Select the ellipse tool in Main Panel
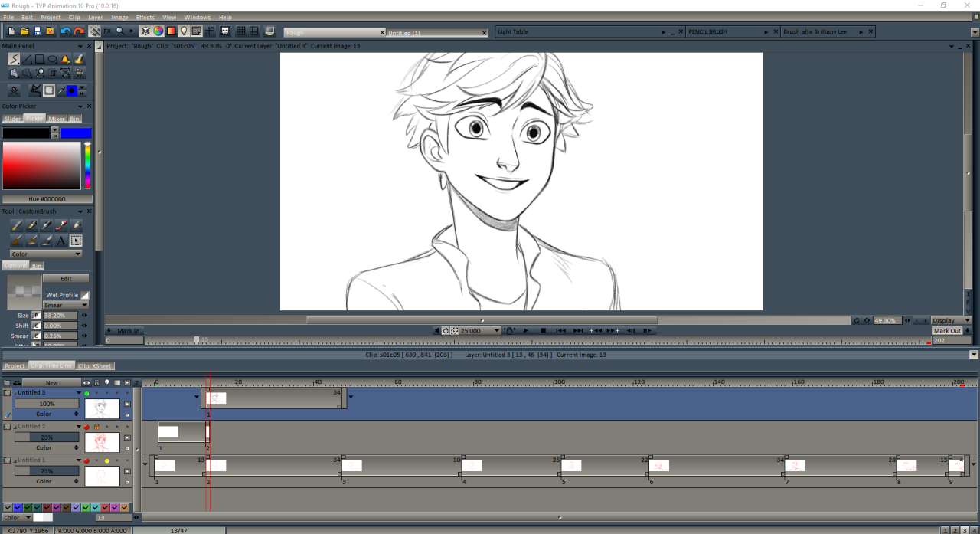980x534 pixels. pos(53,59)
